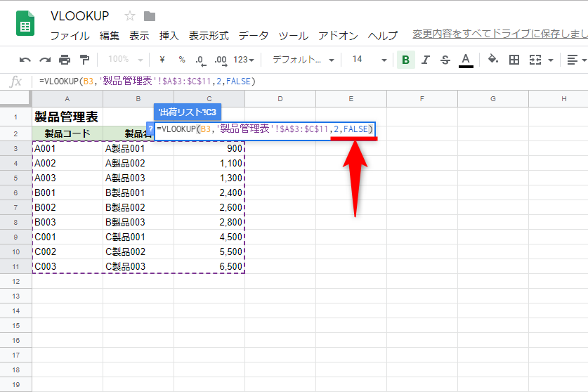The width and height of the screenshot is (588, 392).
Task: Select cell A製品002
Action: click(138, 163)
